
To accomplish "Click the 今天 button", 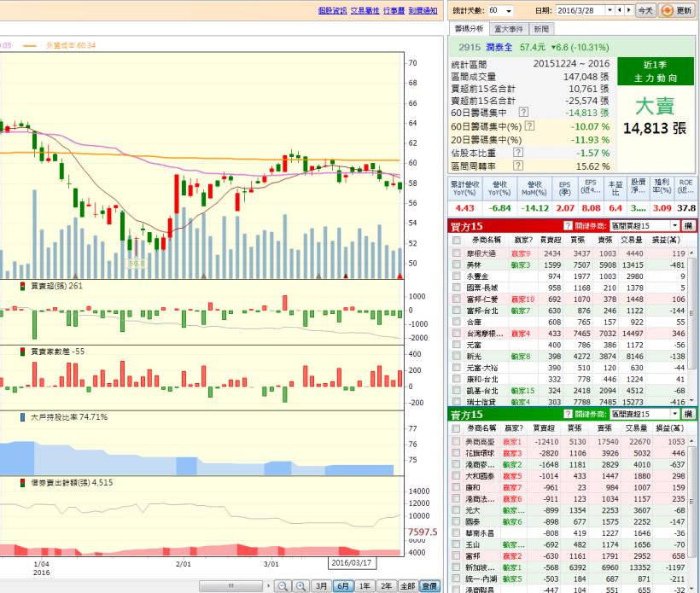I will pos(646,10).
